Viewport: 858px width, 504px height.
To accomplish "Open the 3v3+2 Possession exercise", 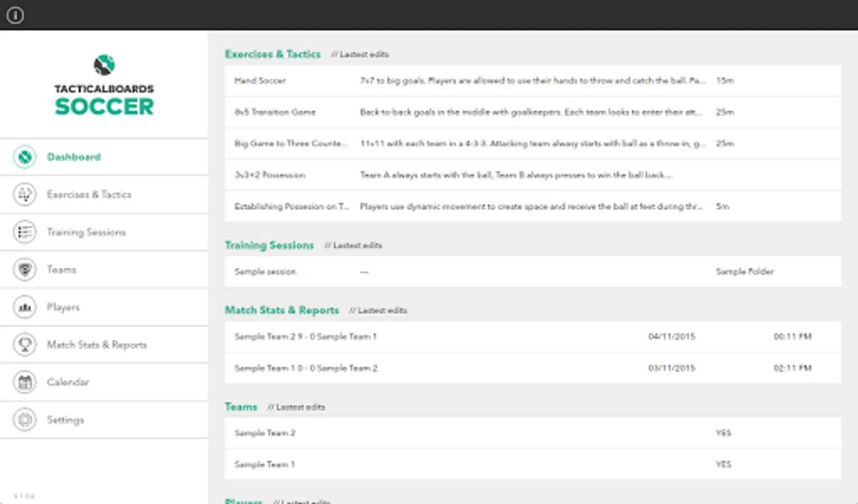I will click(x=533, y=175).
